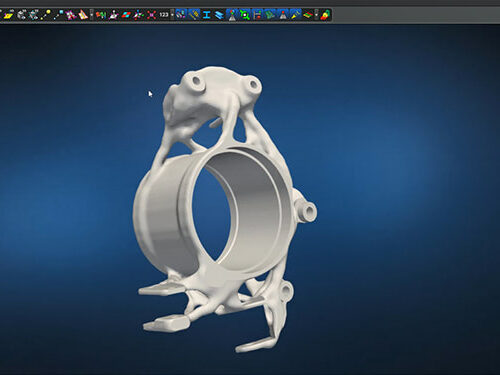Select the gray cube with eye icon

(x=22, y=15)
